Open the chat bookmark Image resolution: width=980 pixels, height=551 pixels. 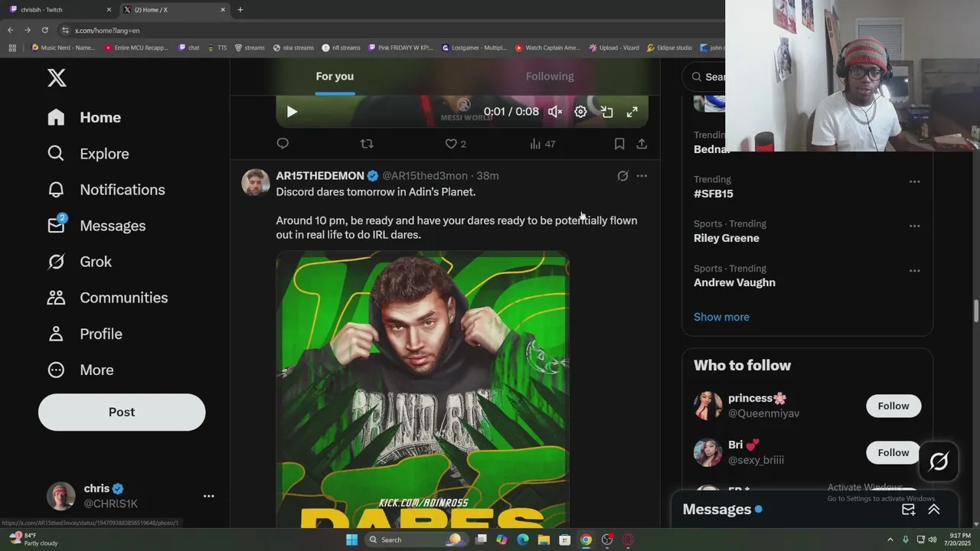(189, 47)
